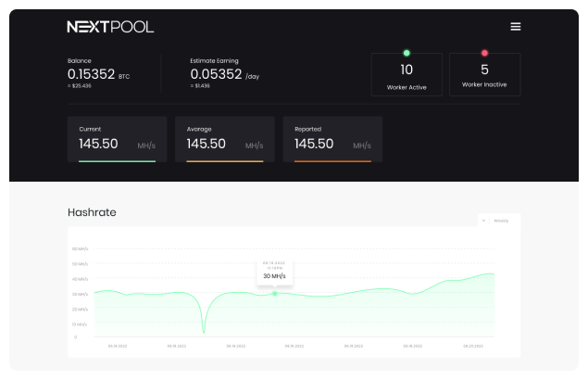Screen dimensions: 588x380
Task: Open the Worker Active card
Action: tap(406, 75)
